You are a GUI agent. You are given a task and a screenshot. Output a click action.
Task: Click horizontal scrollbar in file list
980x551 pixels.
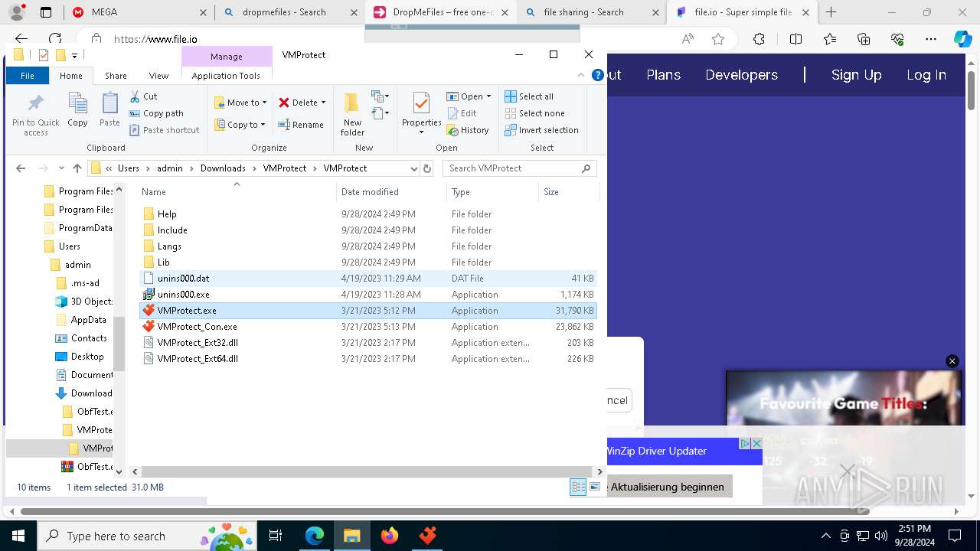point(365,472)
